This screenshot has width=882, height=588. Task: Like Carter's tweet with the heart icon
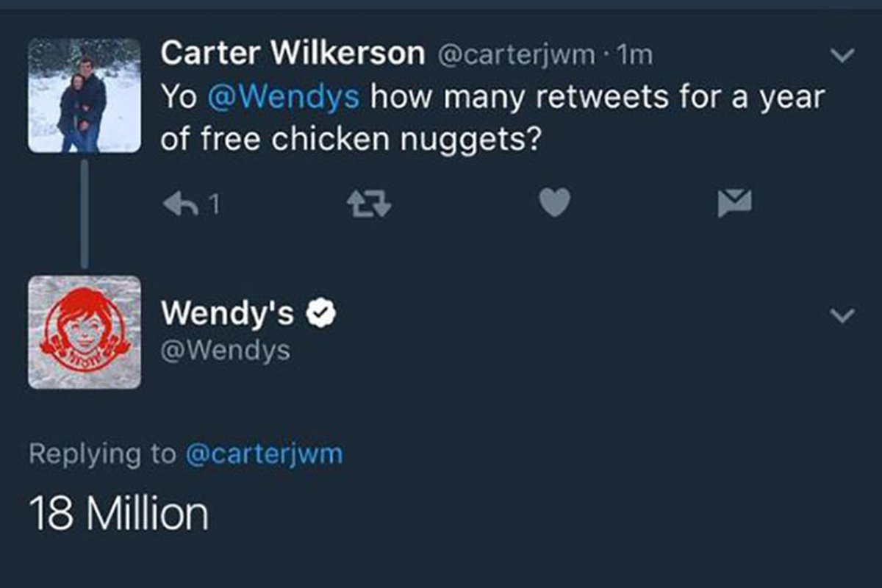(x=555, y=204)
